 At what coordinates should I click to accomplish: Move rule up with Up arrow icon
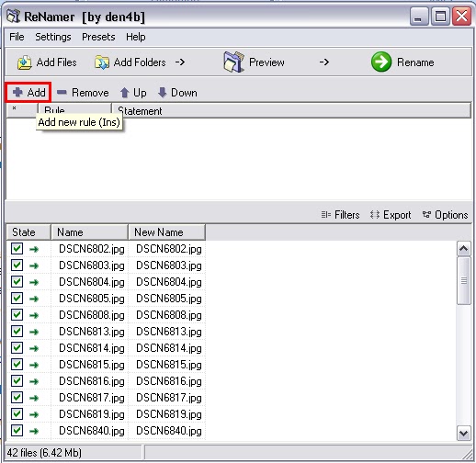tap(124, 93)
